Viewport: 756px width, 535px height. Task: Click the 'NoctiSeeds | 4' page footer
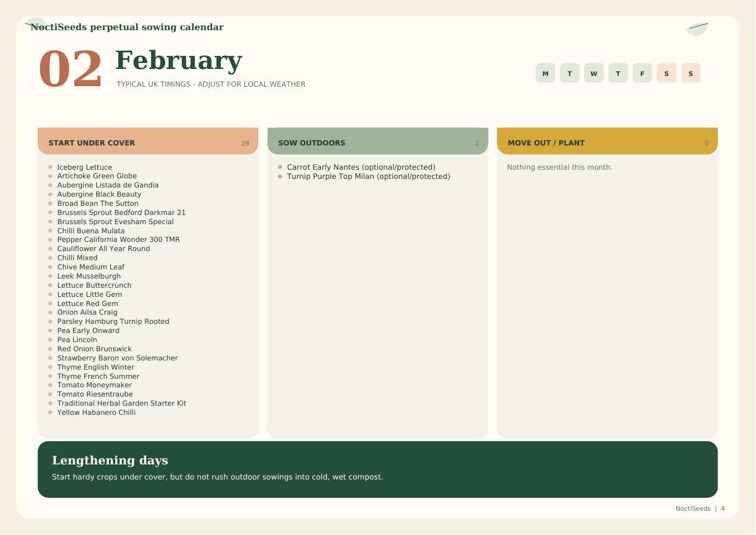pyautogui.click(x=700, y=509)
